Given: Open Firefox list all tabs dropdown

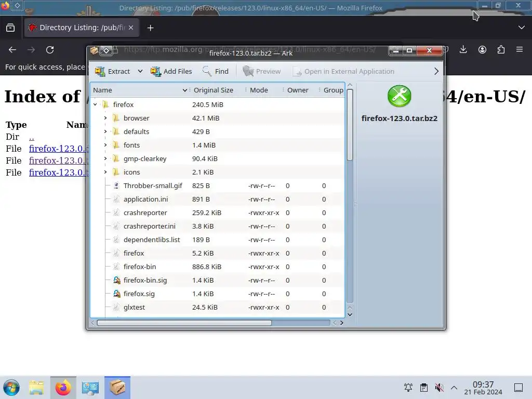Looking at the screenshot, I should click(522, 28).
